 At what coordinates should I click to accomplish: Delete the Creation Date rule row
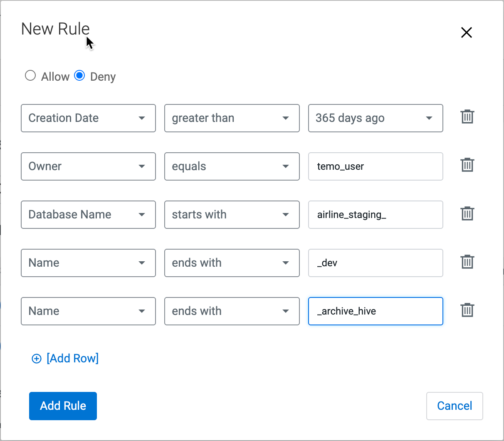(x=467, y=117)
